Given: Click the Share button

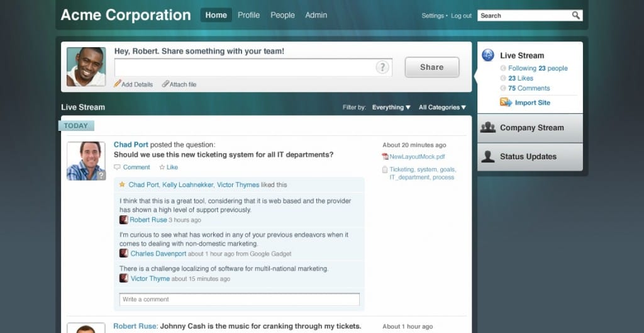Looking at the screenshot, I should tap(431, 67).
